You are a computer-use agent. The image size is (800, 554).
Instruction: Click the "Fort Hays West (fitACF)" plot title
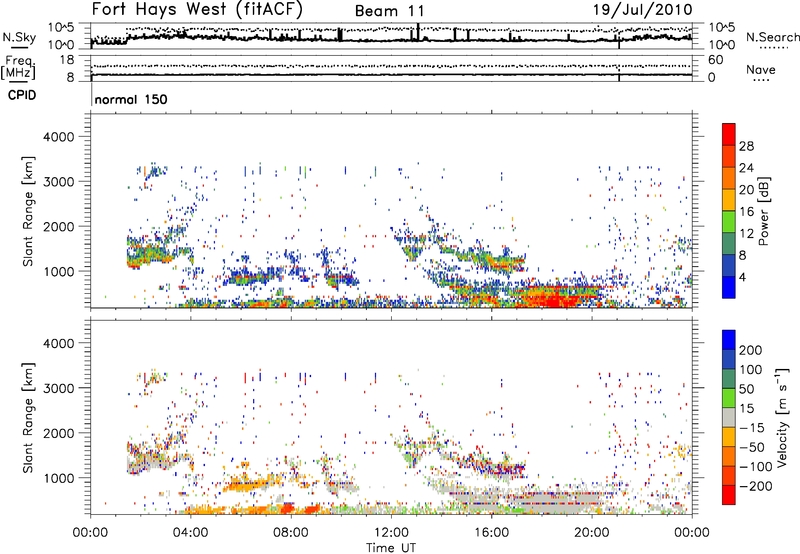[197, 9]
